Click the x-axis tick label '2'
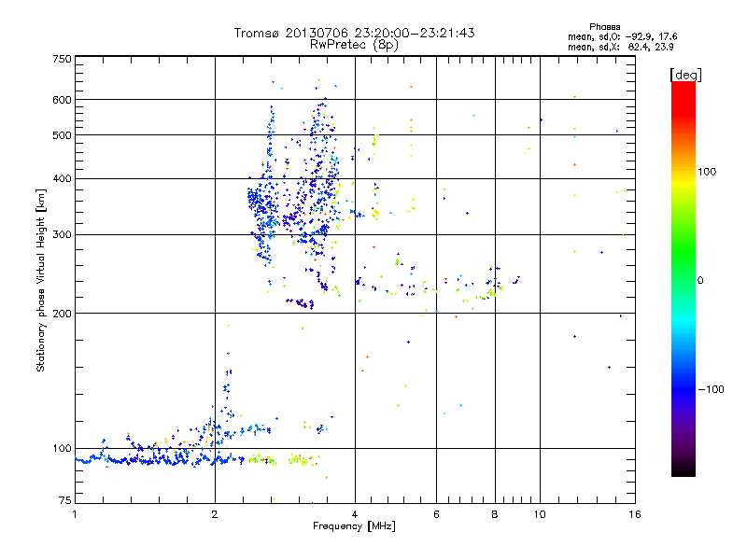Viewport: 747px width, 560px height. click(x=215, y=514)
